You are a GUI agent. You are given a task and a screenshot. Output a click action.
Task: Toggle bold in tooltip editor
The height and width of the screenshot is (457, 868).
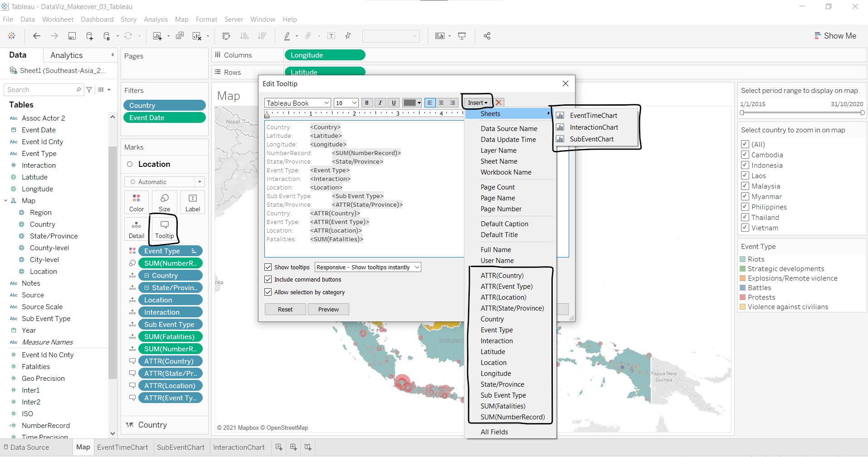pyautogui.click(x=367, y=103)
